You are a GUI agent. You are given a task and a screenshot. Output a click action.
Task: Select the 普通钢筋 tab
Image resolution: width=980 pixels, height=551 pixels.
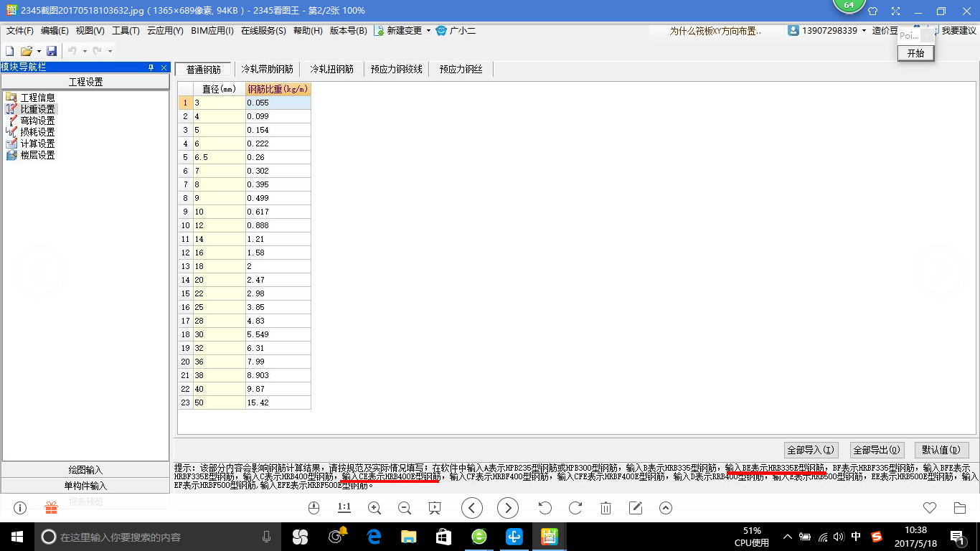[204, 70]
